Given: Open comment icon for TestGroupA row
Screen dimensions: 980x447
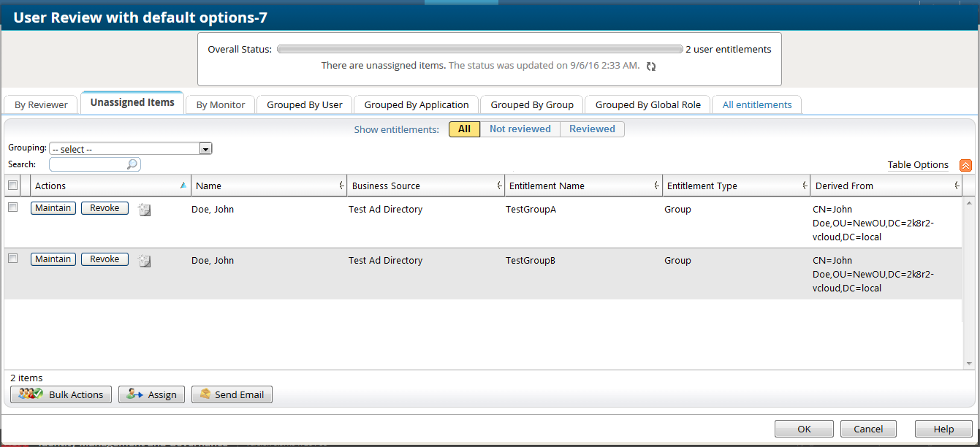Looking at the screenshot, I should click(x=145, y=210).
